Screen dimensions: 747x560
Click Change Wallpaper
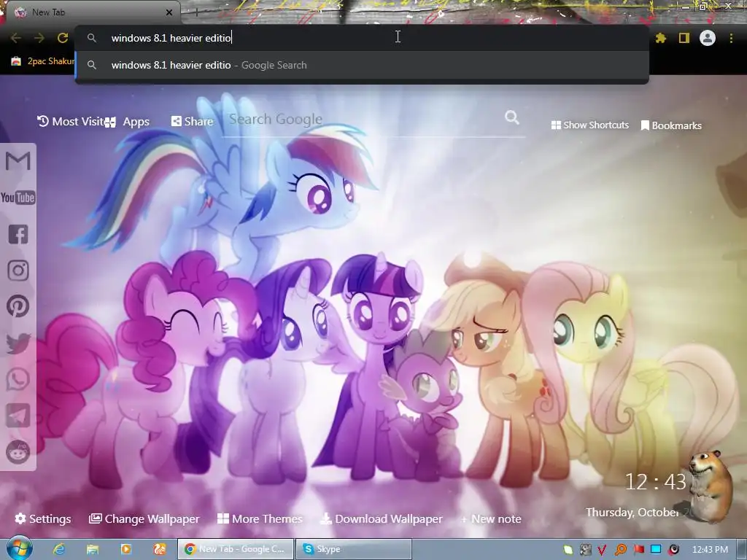144,518
